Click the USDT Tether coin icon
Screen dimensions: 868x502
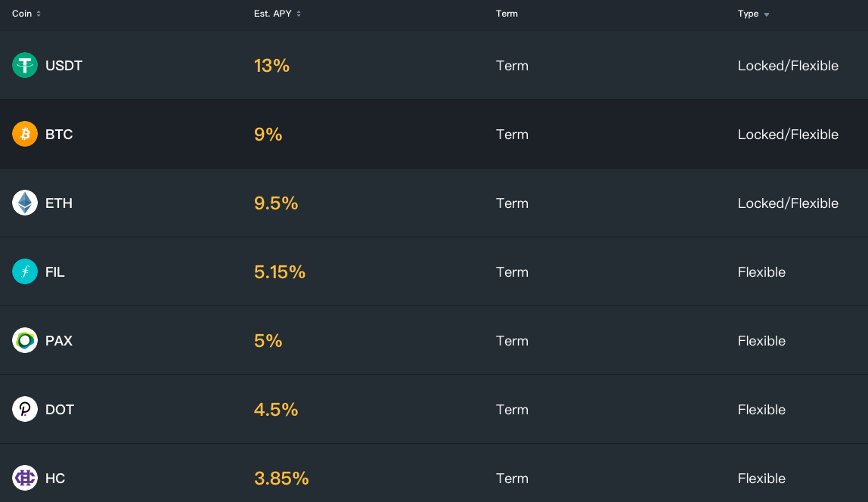pyautogui.click(x=25, y=65)
